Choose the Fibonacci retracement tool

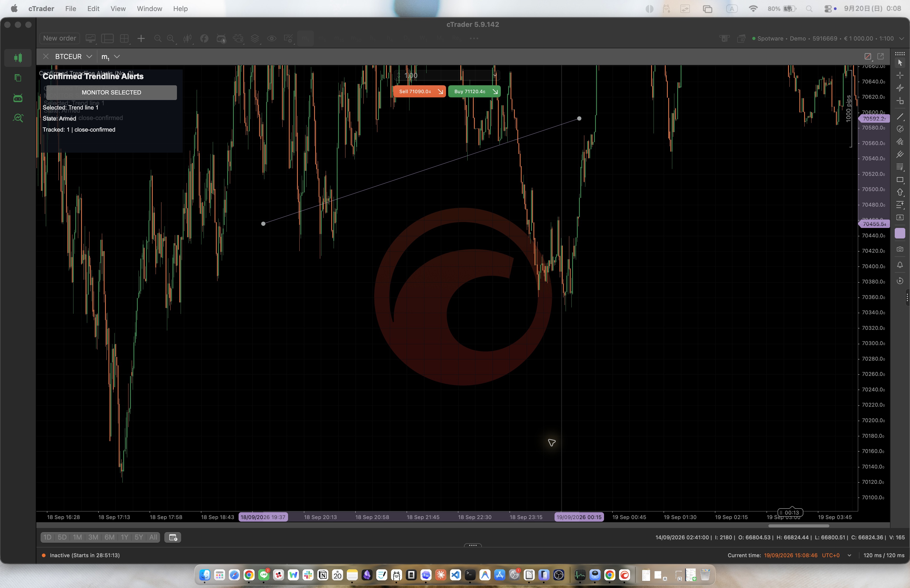[x=900, y=167]
